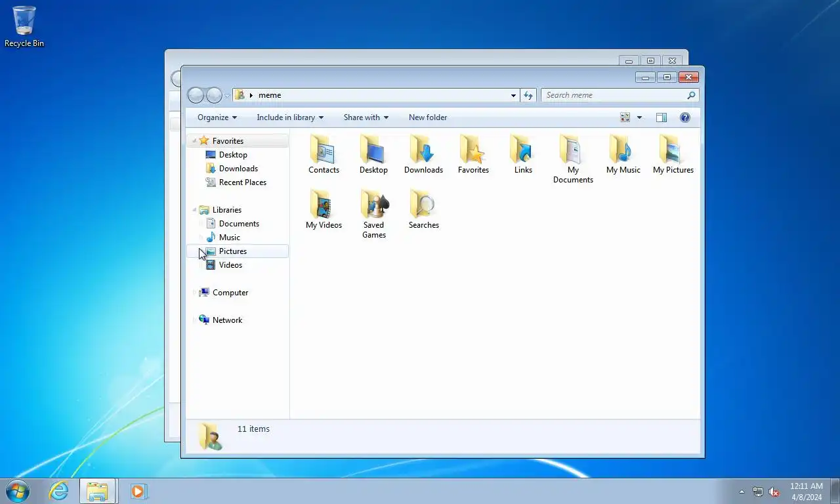840x504 pixels.
Task: Open the Organize dropdown menu
Action: coord(217,117)
